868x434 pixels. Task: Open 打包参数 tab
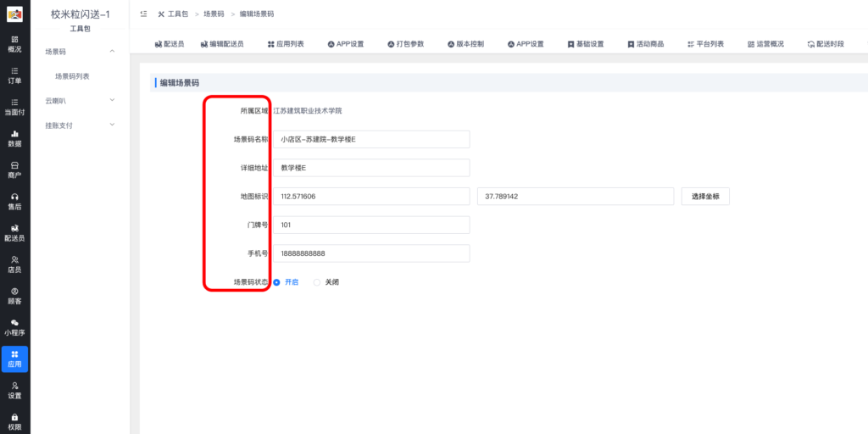(406, 44)
